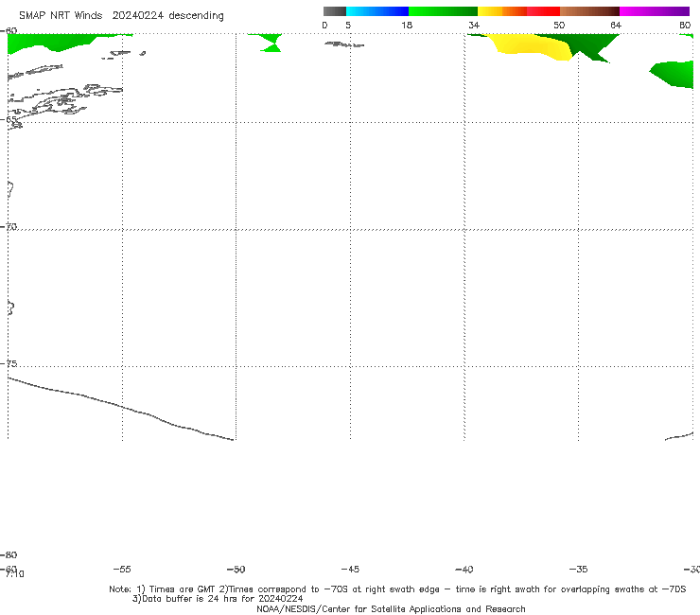Click the color bar label "64"
The image size is (700, 615).
pos(616,26)
